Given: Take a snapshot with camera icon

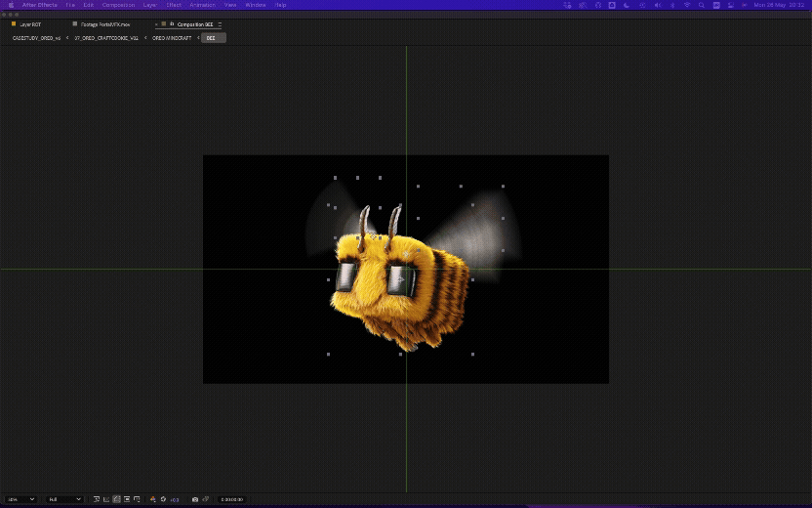Looking at the screenshot, I should tap(195, 499).
